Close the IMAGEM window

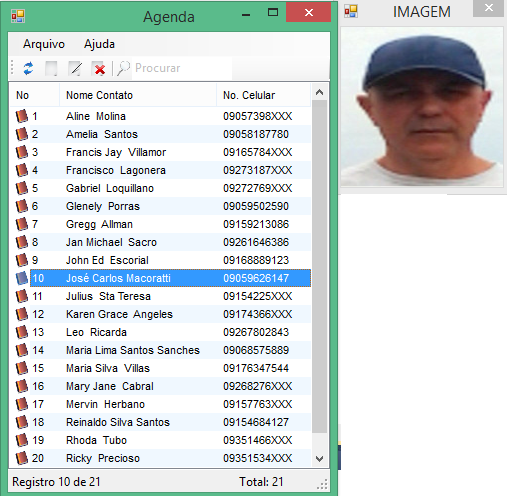click(x=488, y=8)
